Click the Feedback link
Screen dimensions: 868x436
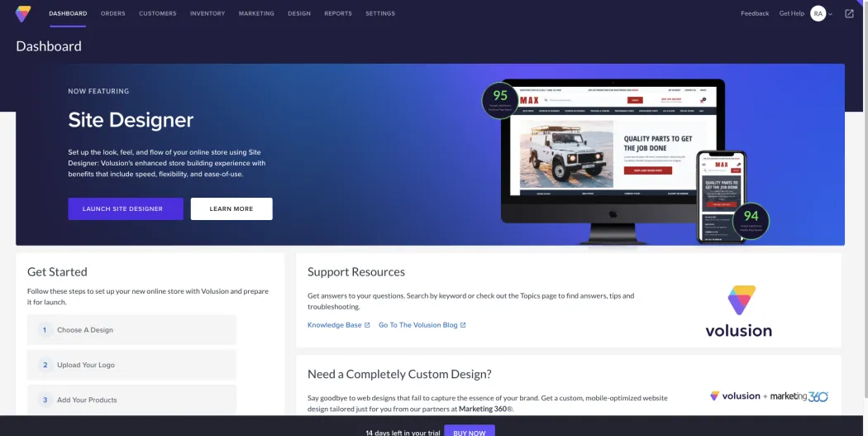point(755,13)
